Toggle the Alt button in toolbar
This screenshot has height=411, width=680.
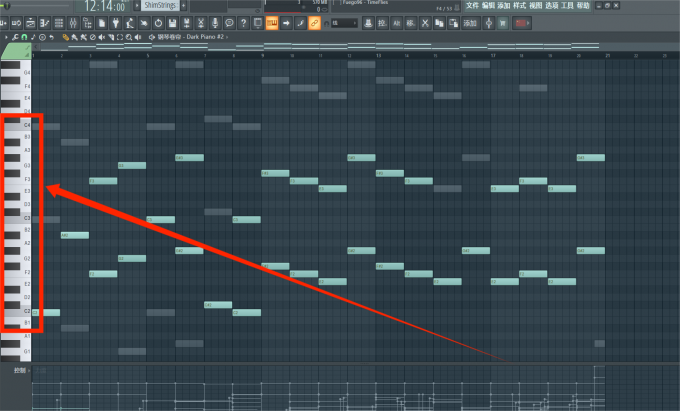(396, 23)
